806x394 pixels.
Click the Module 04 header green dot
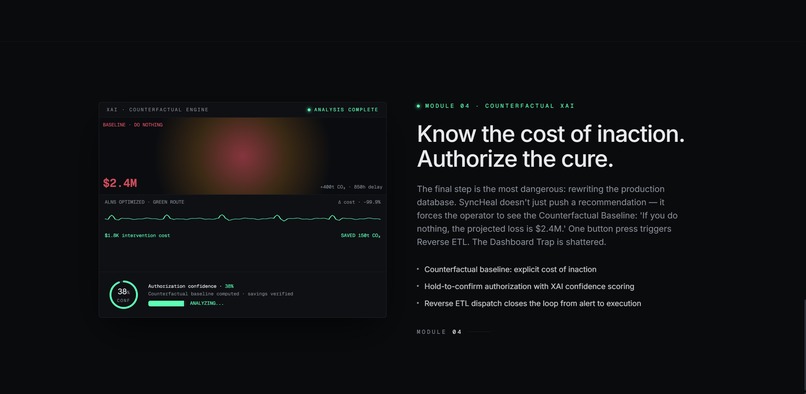418,106
